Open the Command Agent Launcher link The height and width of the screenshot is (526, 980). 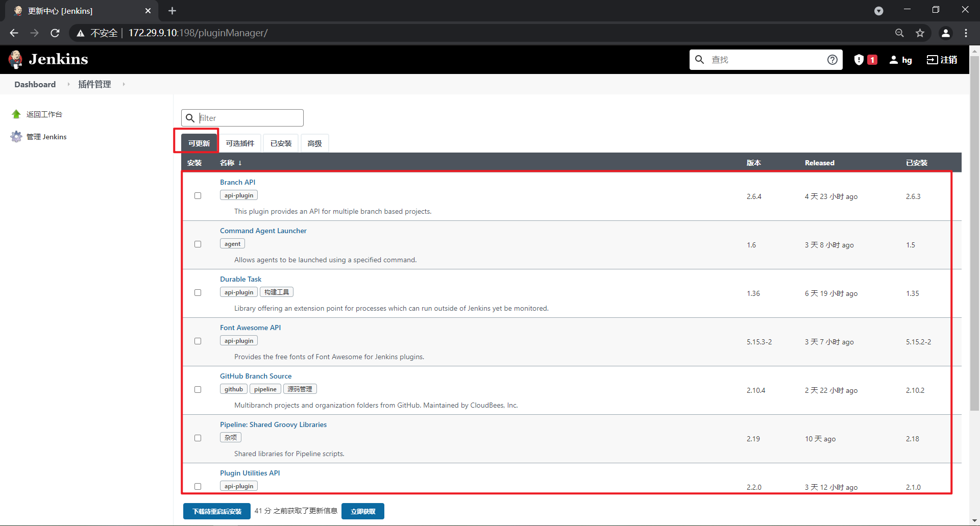263,231
